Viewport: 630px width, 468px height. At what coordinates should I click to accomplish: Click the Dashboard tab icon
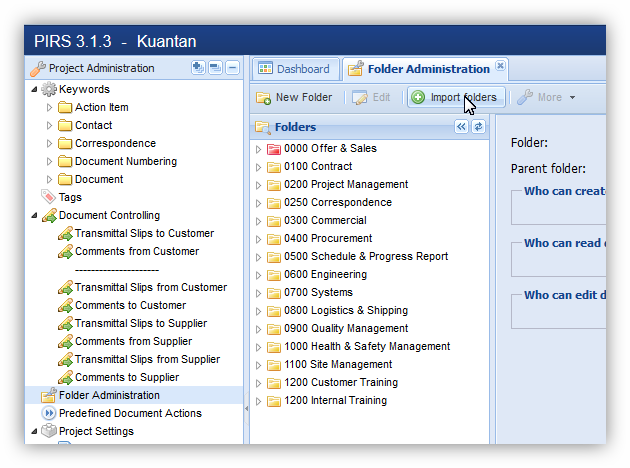tap(265, 68)
